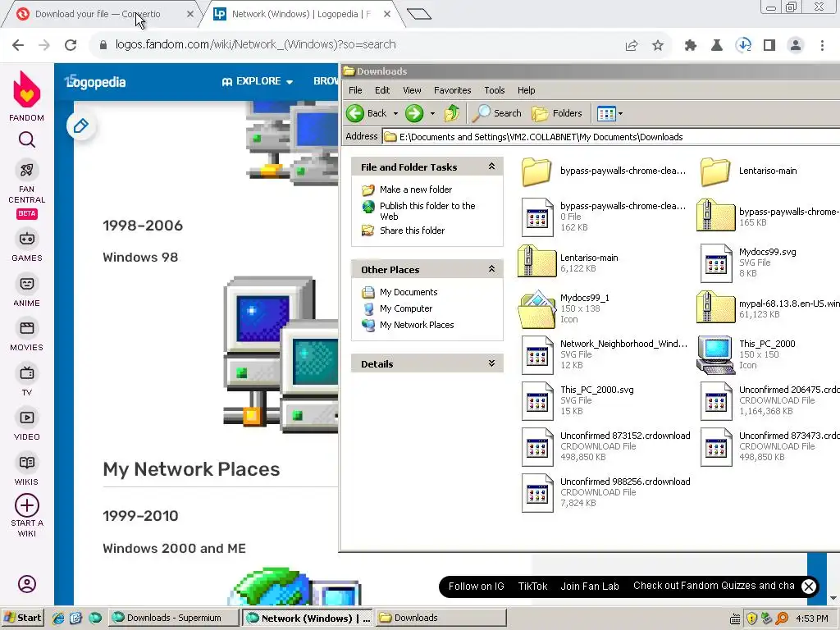Viewport: 840px width, 630px height.
Task: Toggle the browser side panel icon
Action: 769,46
